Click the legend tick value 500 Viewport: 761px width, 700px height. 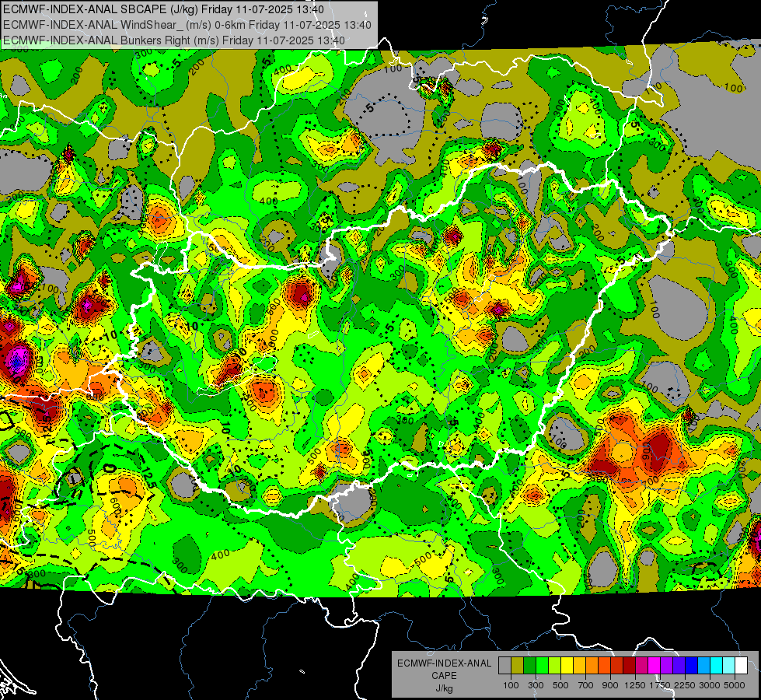[560, 685]
